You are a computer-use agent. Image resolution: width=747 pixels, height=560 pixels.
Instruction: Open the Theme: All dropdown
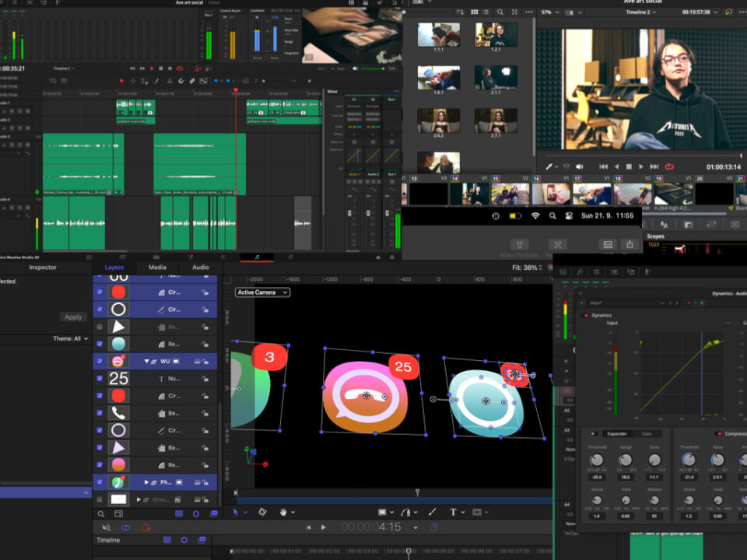click(x=71, y=338)
